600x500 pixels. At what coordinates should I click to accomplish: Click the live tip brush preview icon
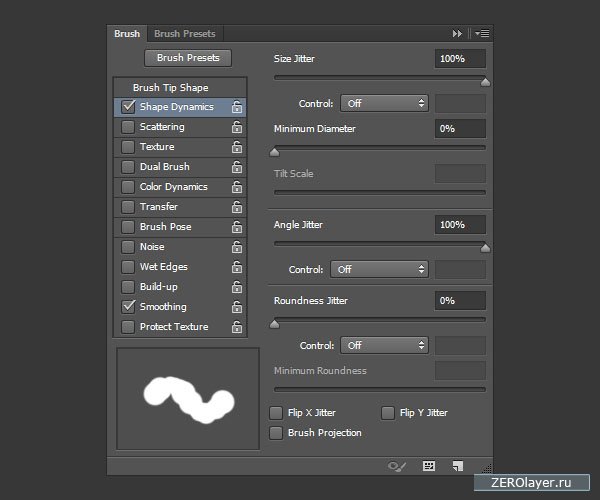tap(397, 466)
